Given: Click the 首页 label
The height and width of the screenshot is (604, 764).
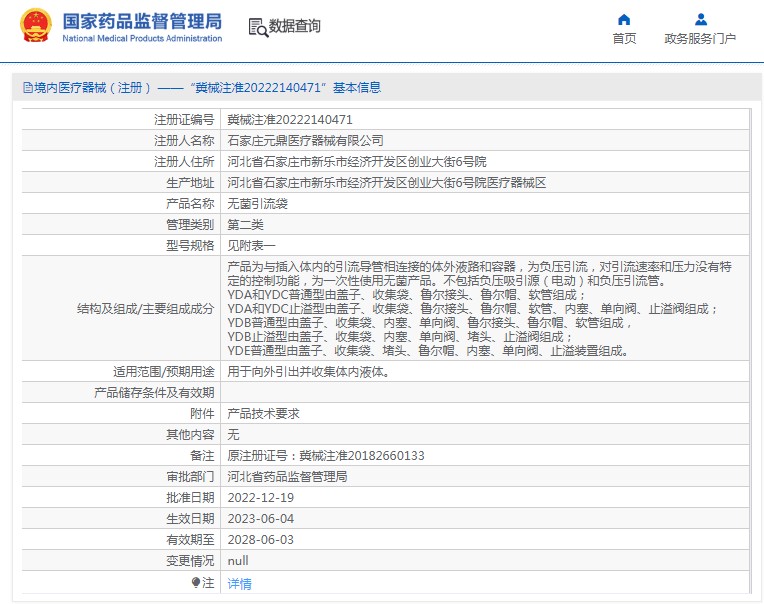Looking at the screenshot, I should coord(624,38).
